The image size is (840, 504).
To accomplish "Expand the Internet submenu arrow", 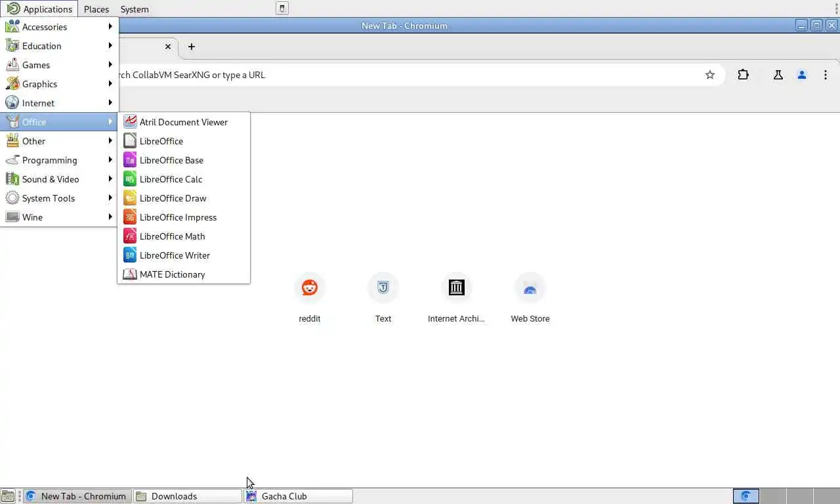I will click(x=110, y=103).
